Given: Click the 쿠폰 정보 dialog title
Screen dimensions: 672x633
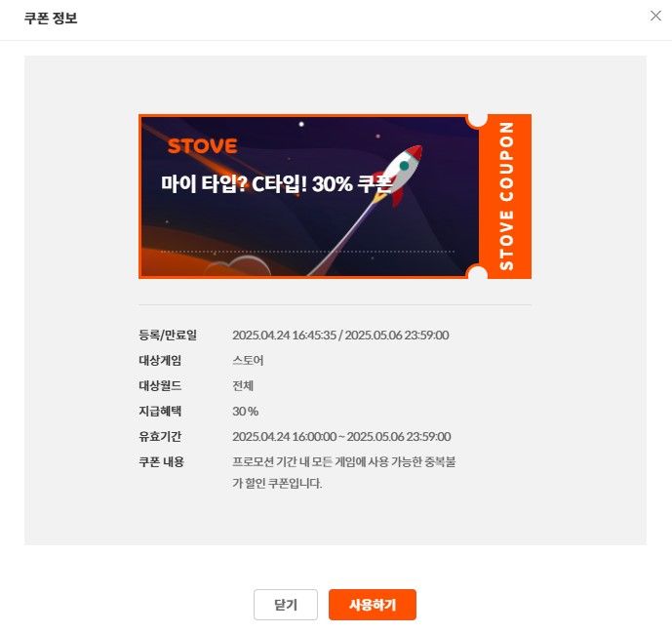Looking at the screenshot, I should coord(51,18).
